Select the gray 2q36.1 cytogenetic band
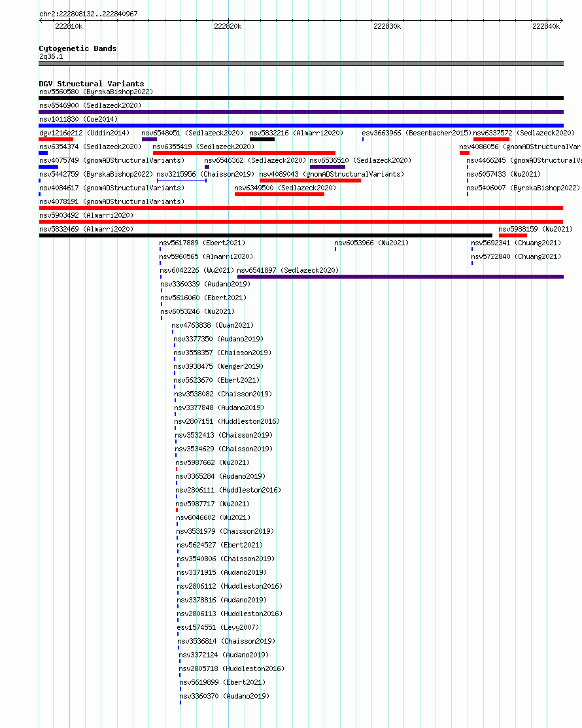Image resolution: width=582 pixels, height=728 pixels. (x=301, y=63)
